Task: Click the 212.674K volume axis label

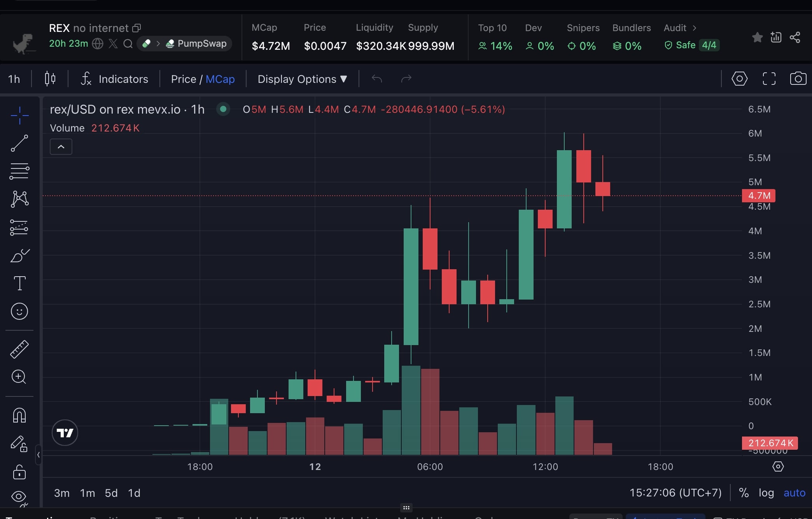Action: 770,443
